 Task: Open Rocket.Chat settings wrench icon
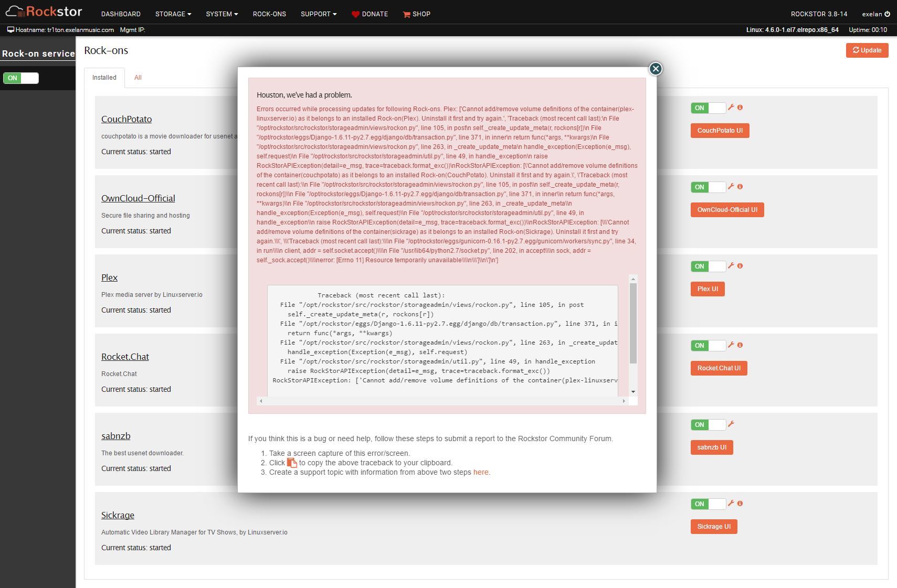[731, 345]
